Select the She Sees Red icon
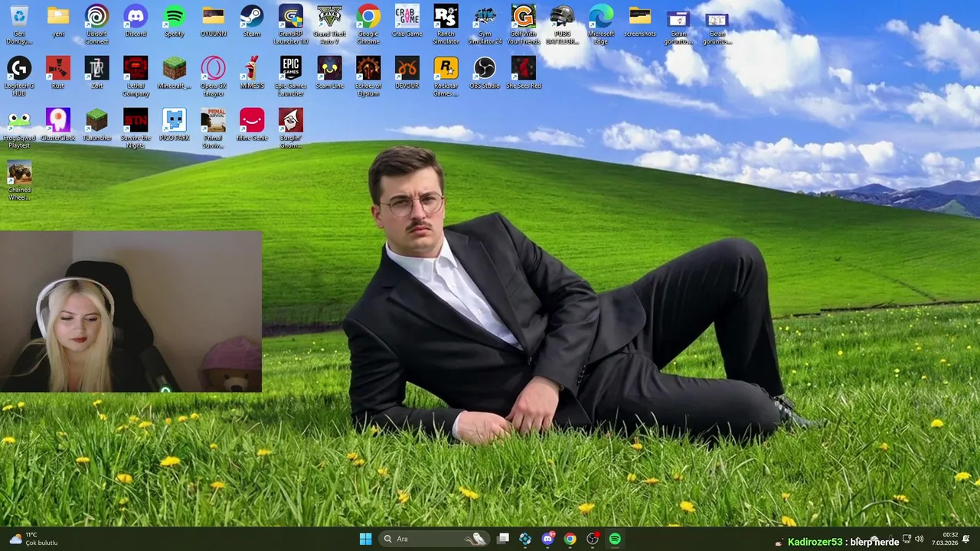The width and height of the screenshot is (980, 551). click(524, 73)
